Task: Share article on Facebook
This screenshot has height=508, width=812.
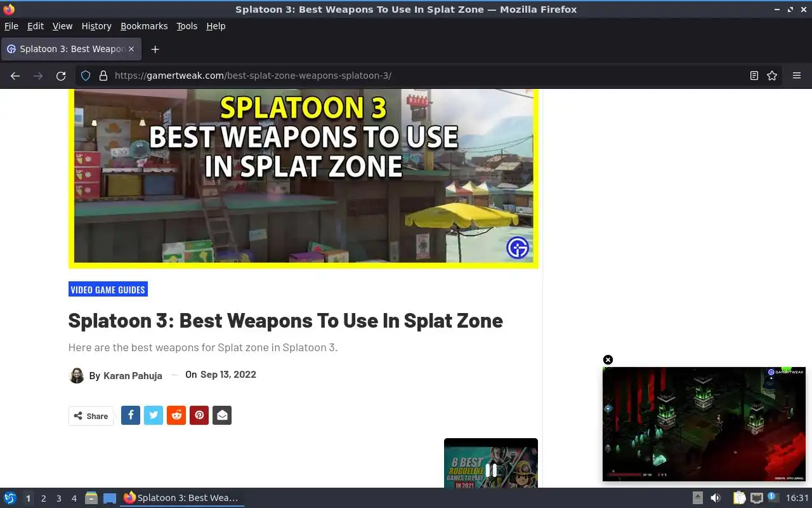Action: [x=131, y=415]
